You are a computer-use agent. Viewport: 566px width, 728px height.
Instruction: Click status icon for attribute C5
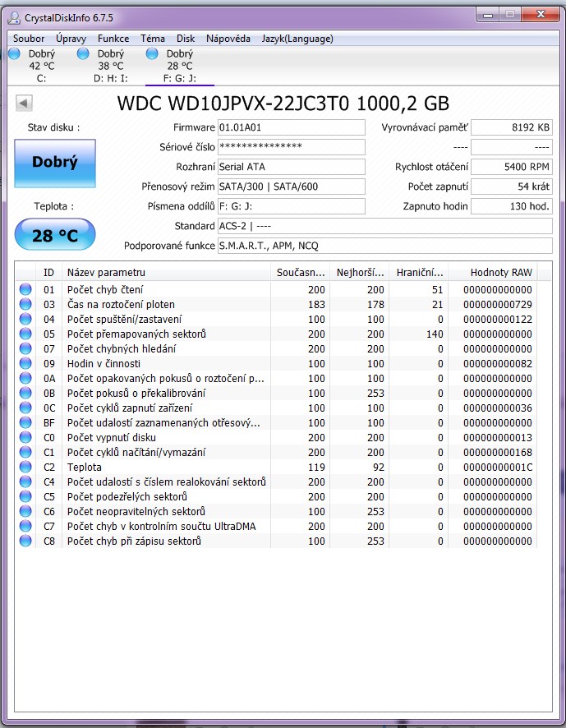(25, 497)
